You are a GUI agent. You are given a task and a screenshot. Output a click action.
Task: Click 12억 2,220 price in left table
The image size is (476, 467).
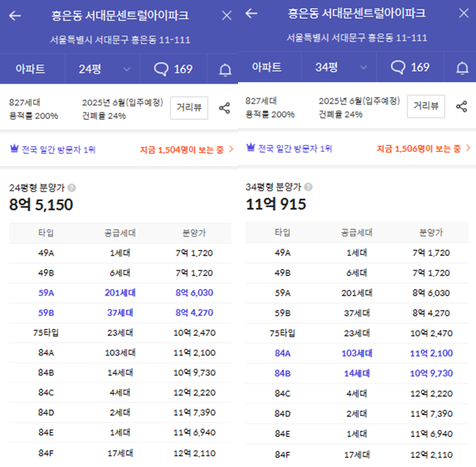(194, 393)
